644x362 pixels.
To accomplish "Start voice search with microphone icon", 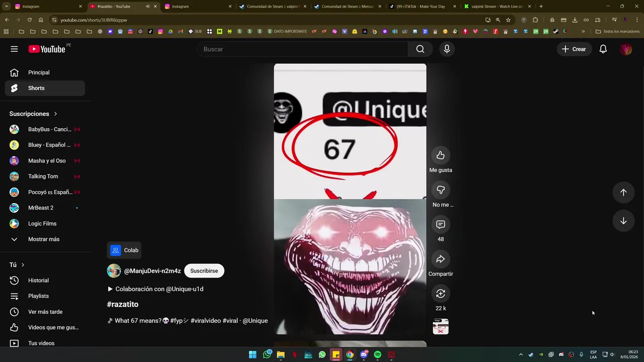I will [x=447, y=49].
